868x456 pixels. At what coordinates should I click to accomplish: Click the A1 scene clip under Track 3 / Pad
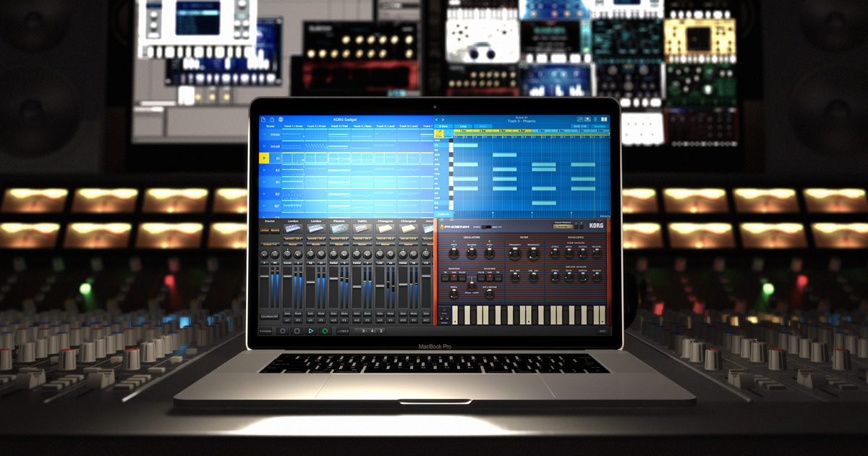(x=339, y=158)
